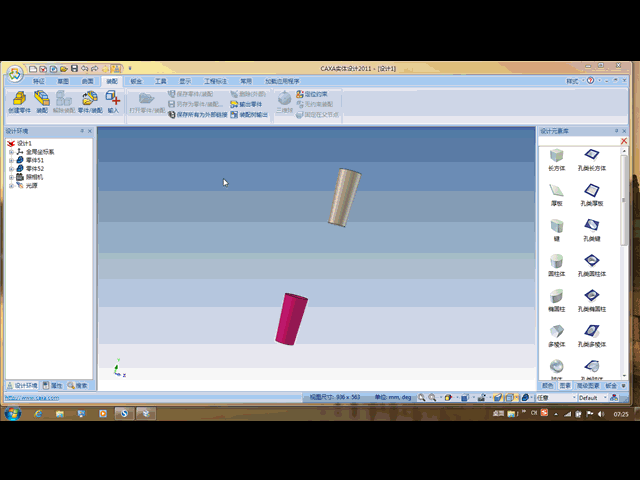This screenshot has height=480, width=640.
Task: Open the 加载应用程序 ribbon tab
Action: (x=282, y=81)
